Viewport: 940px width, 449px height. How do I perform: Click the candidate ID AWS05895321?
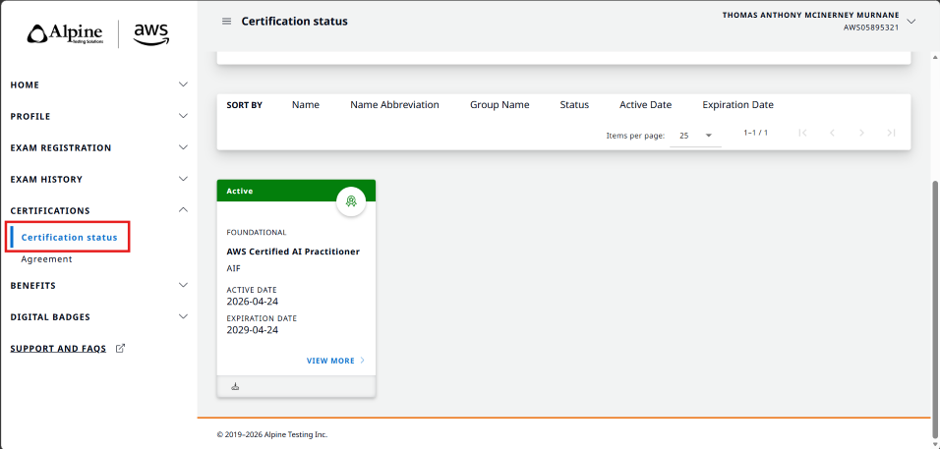[871, 28]
